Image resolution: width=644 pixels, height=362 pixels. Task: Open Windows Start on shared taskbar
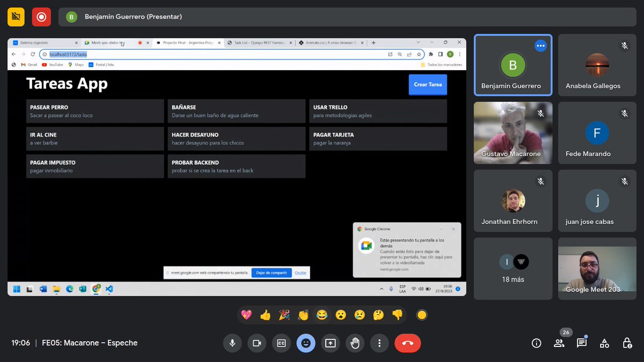click(17, 289)
